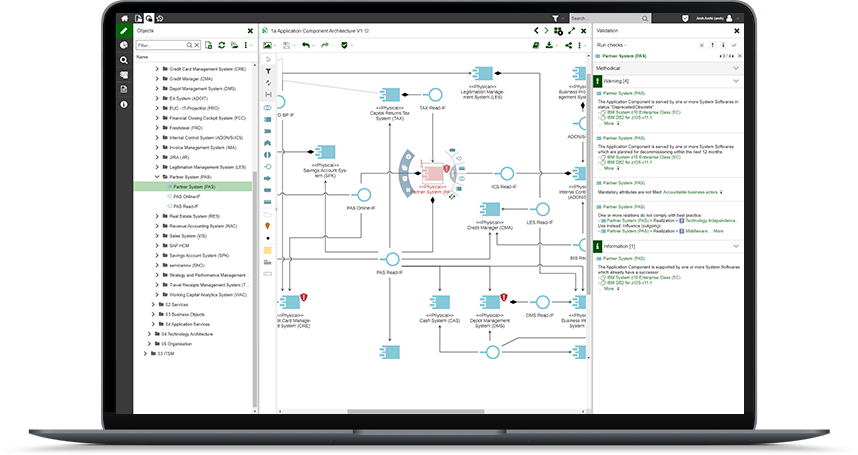This screenshot has height=455, width=858.
Task: Click the Home icon in top bar
Action: pos(124,18)
